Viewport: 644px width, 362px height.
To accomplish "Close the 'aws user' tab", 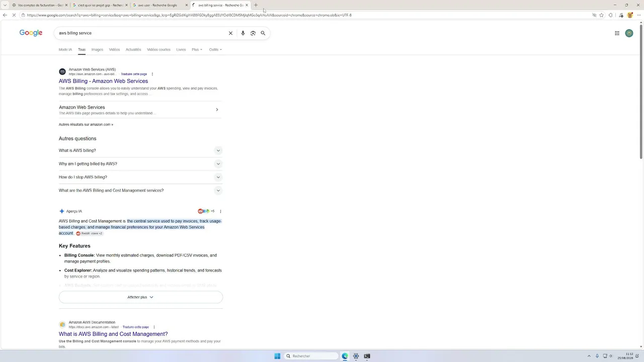I will coord(187,5).
